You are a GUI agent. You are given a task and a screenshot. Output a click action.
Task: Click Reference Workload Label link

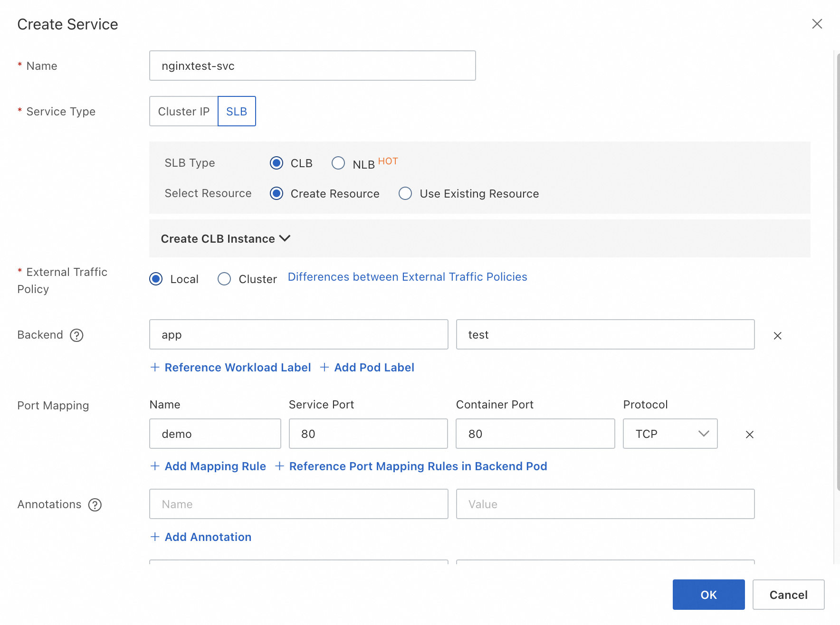point(238,368)
